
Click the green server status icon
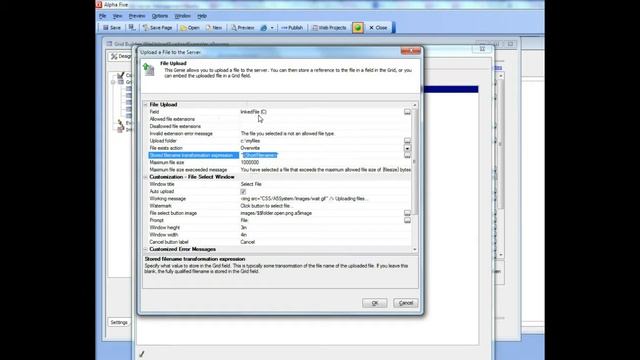[x=358, y=28]
